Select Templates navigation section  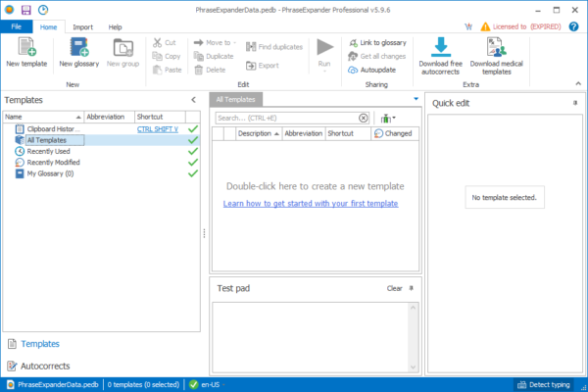pos(33,344)
